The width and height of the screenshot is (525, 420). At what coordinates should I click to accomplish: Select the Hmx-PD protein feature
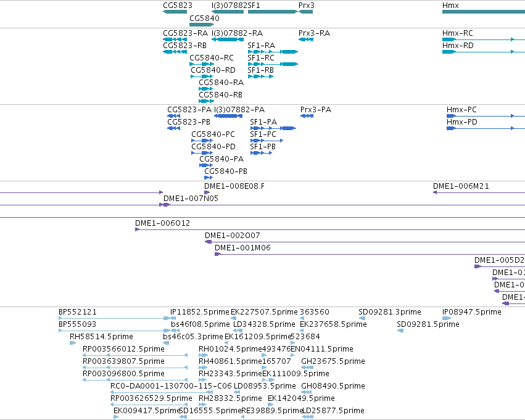(x=486, y=128)
